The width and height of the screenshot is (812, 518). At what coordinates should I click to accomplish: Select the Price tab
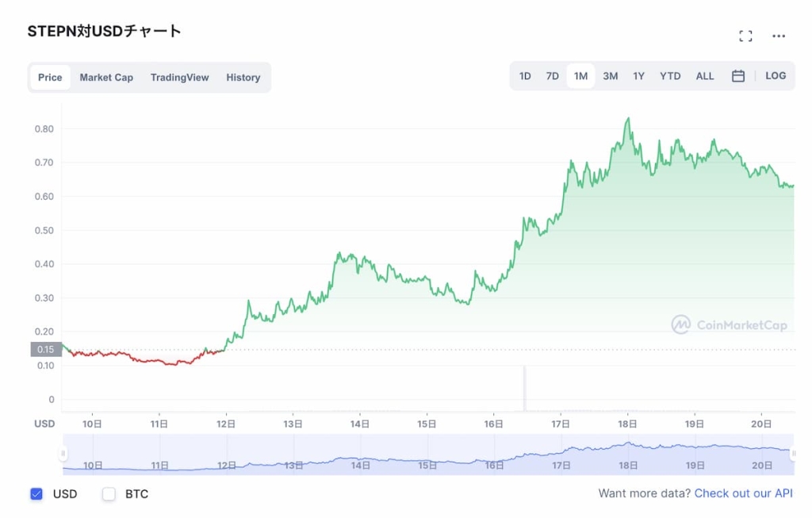click(50, 78)
